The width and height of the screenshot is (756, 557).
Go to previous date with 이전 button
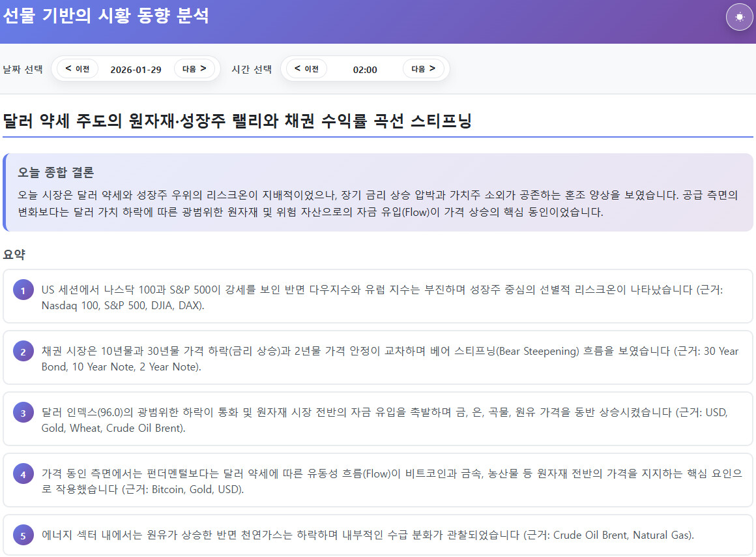click(78, 68)
